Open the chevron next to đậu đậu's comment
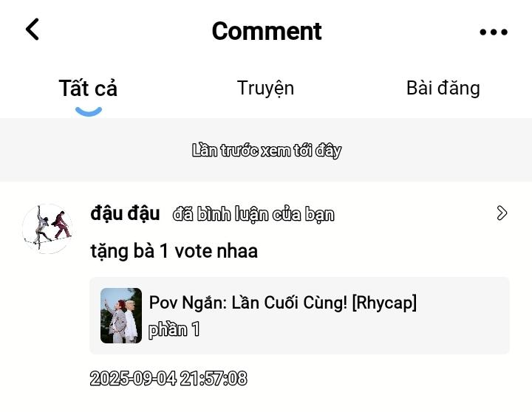Image resolution: width=532 pixels, height=412 pixels. pyautogui.click(x=502, y=213)
